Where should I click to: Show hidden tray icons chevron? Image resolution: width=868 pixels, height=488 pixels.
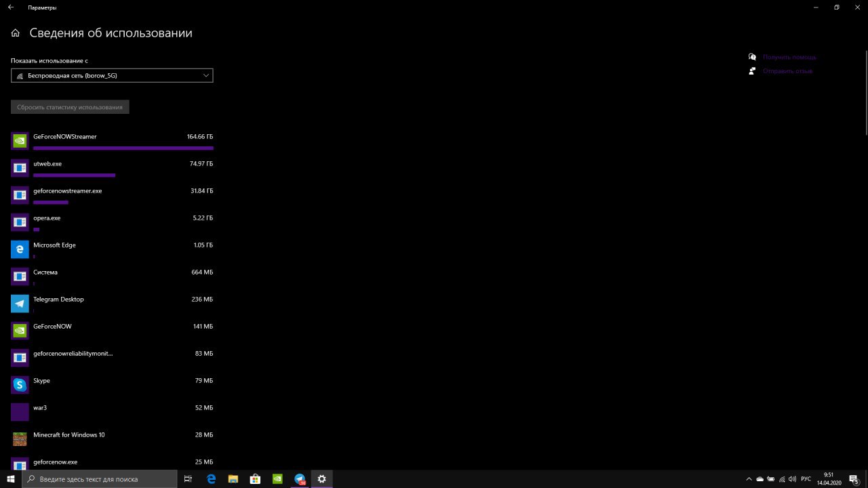pyautogui.click(x=749, y=479)
